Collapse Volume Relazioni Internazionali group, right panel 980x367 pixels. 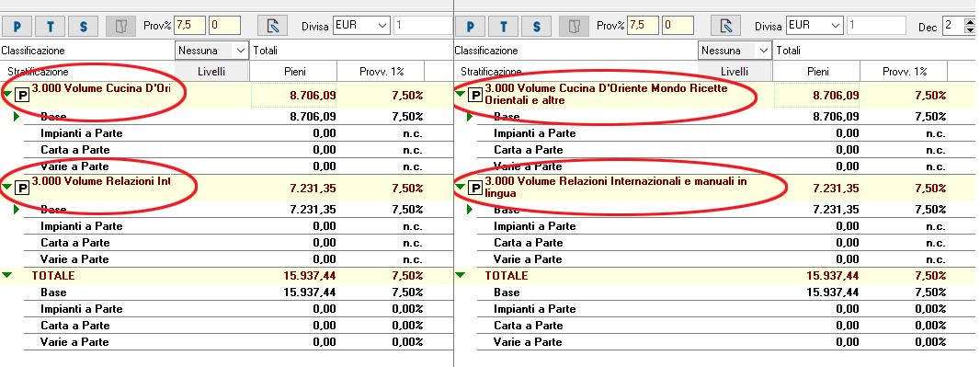tap(460, 188)
